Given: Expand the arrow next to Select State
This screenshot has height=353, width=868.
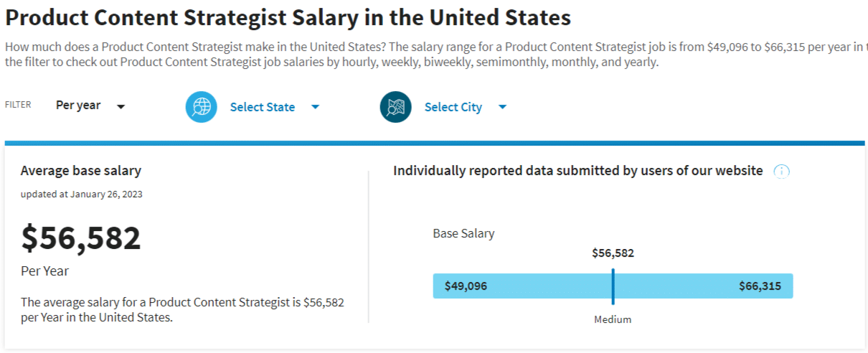Looking at the screenshot, I should click(x=315, y=107).
